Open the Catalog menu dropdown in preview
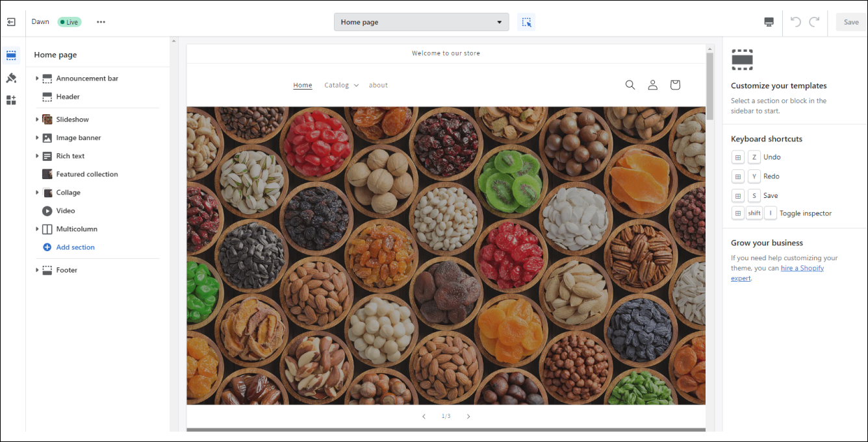 pyautogui.click(x=342, y=85)
